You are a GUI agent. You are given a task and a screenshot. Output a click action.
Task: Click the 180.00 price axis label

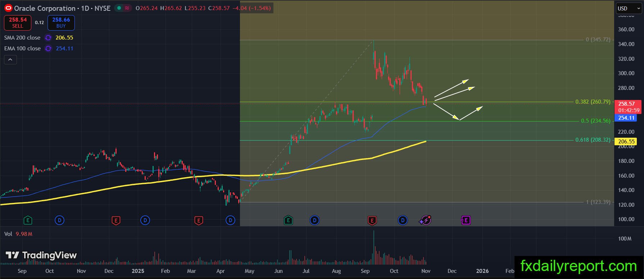click(x=626, y=161)
